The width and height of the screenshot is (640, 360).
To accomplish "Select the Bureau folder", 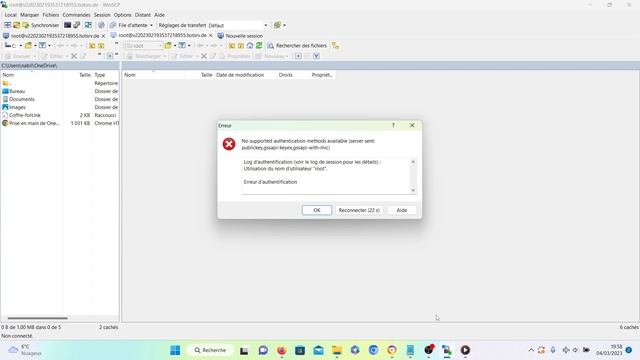I will (x=13, y=91).
